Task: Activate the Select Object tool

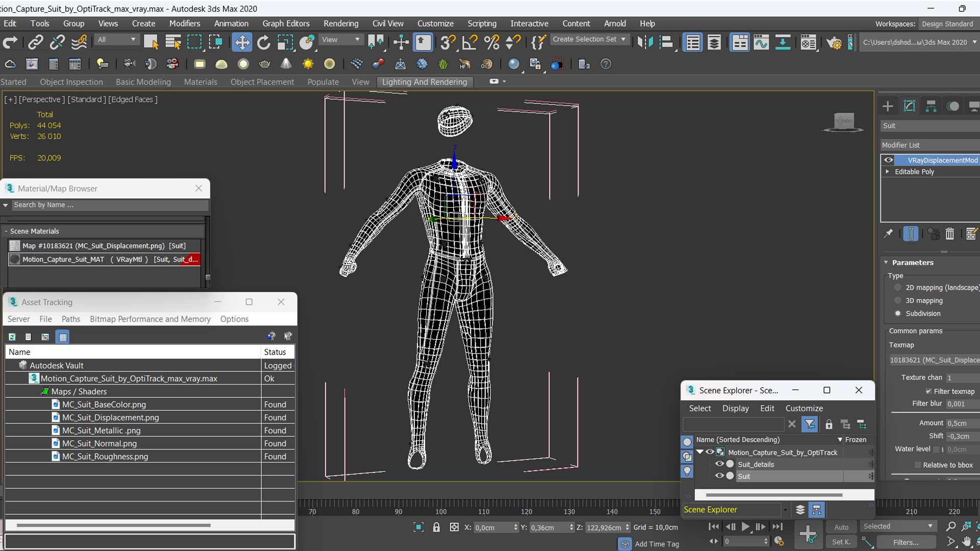Action: pos(151,42)
